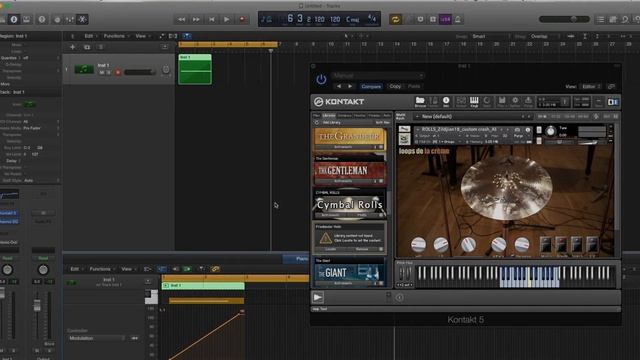Toggle the Mixer icon in the control bar

70,19
